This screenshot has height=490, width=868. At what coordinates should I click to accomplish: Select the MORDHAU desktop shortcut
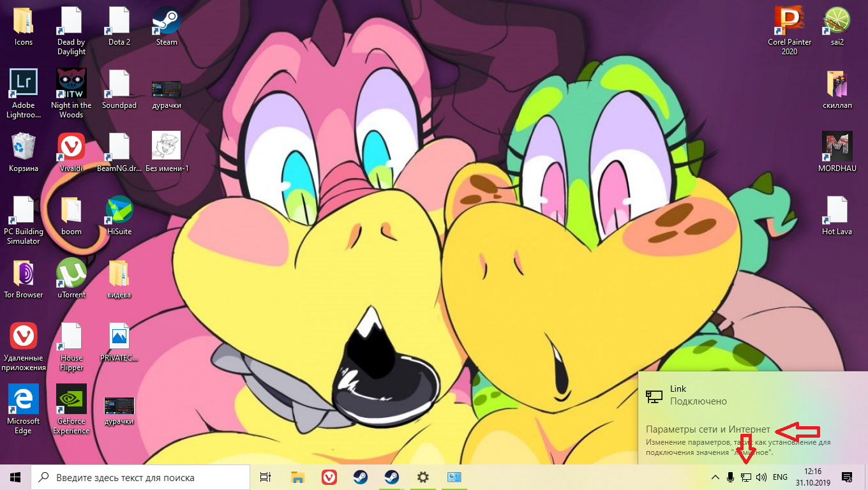(837, 152)
